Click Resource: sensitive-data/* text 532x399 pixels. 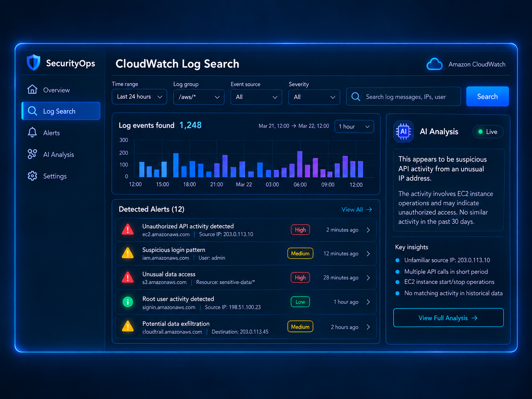pos(225,282)
